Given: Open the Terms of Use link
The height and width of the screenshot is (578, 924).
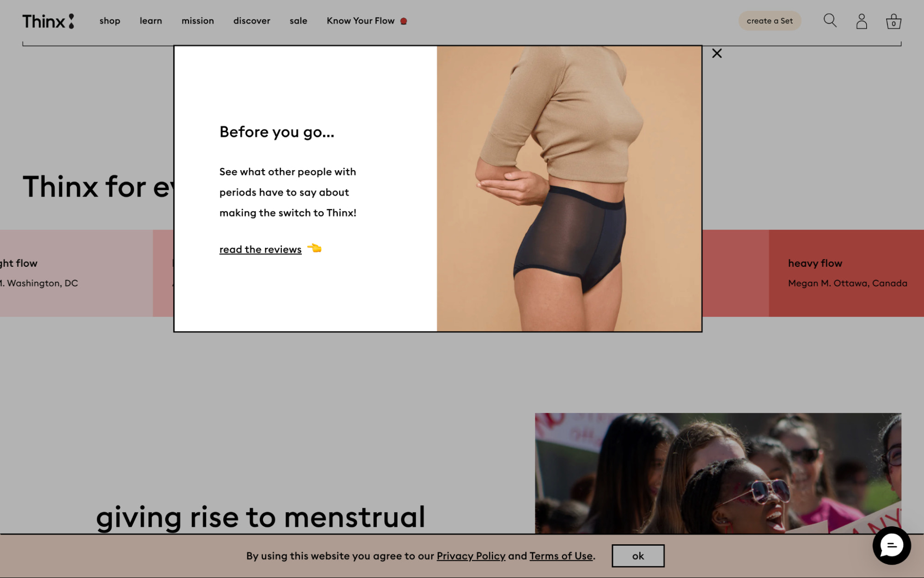Looking at the screenshot, I should [561, 556].
